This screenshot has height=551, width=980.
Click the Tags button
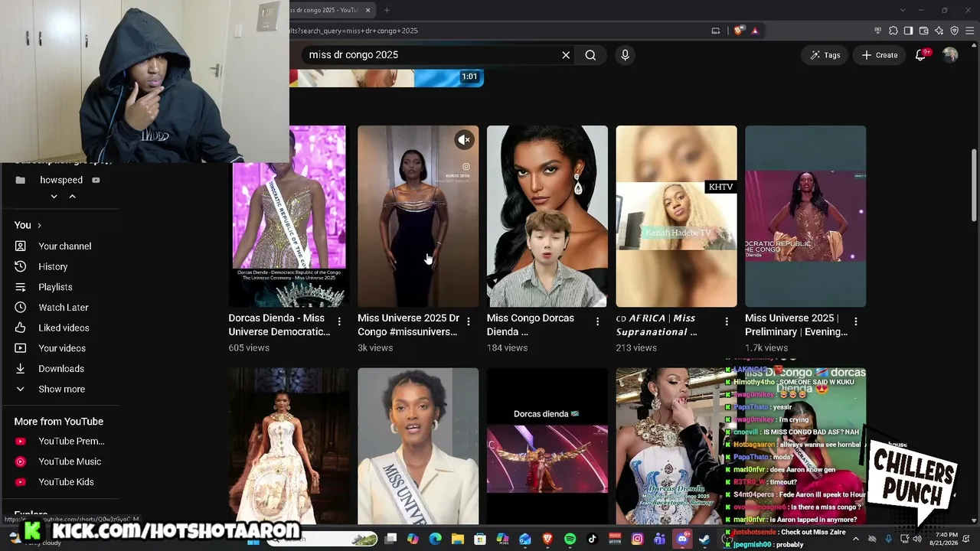[825, 55]
